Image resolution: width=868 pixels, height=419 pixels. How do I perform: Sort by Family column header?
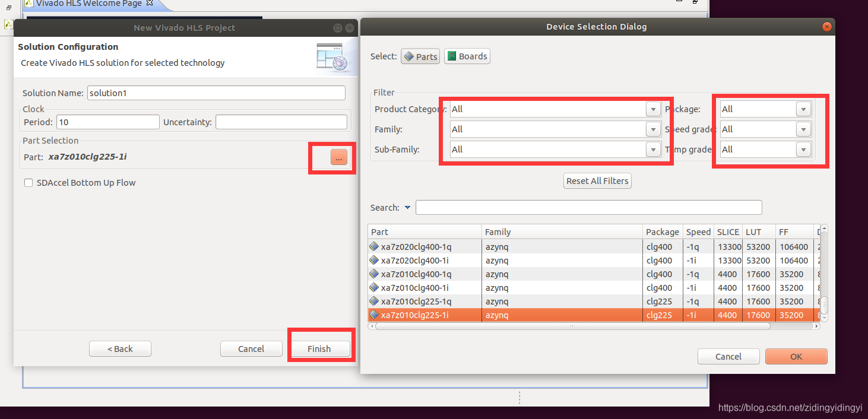pyautogui.click(x=562, y=232)
